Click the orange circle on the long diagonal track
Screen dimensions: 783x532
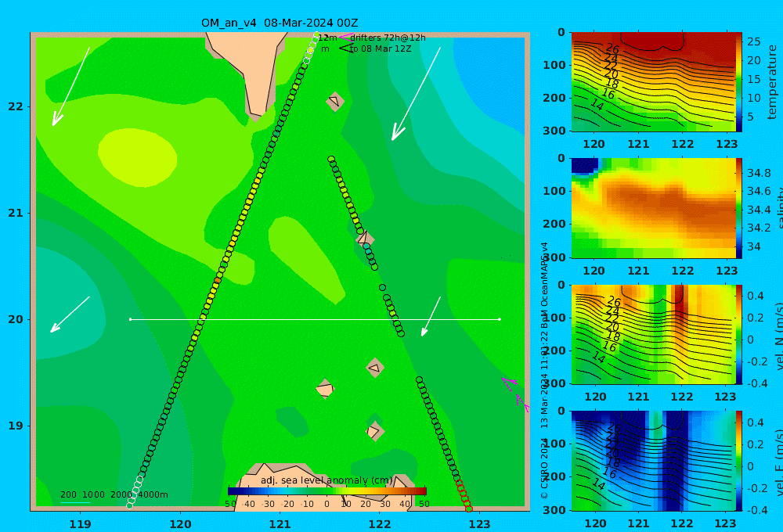217,281
